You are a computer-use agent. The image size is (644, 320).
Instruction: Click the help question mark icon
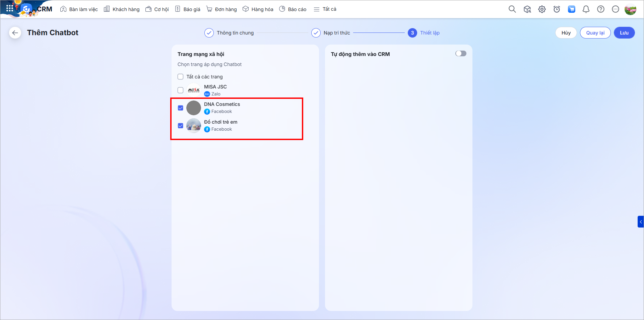click(x=600, y=9)
